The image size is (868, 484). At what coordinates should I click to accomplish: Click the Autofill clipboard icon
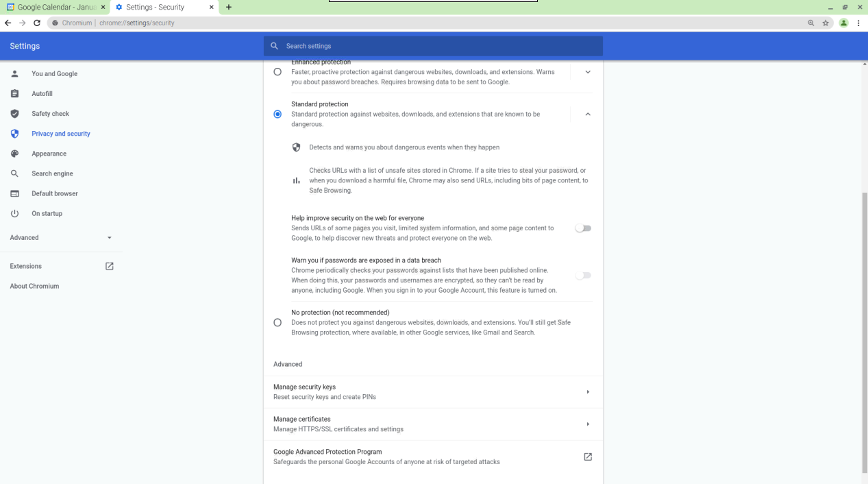[x=14, y=93]
